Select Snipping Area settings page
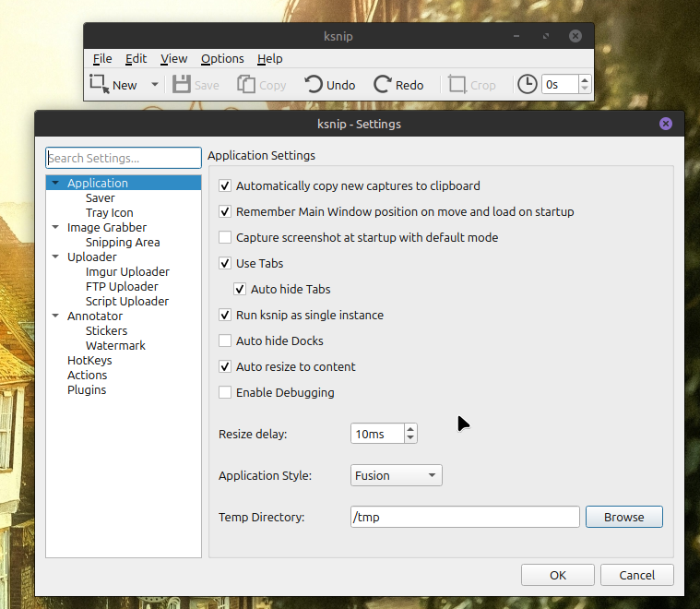 point(123,242)
